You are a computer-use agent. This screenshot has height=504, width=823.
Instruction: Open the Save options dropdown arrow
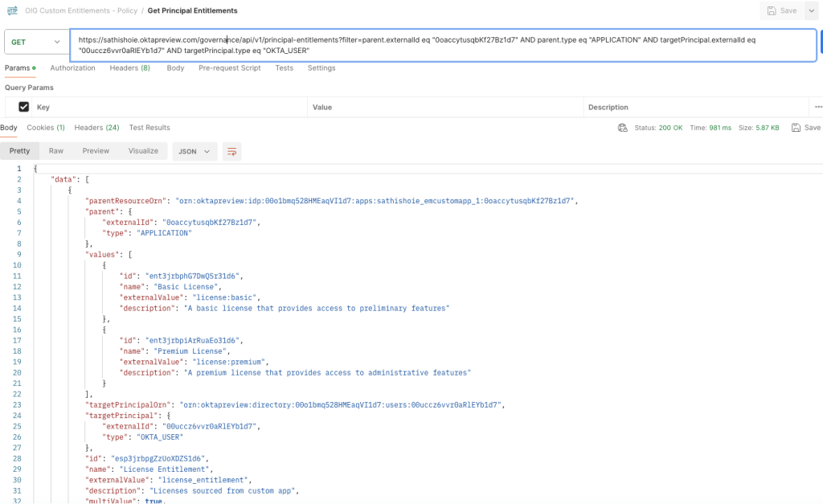[812, 10]
